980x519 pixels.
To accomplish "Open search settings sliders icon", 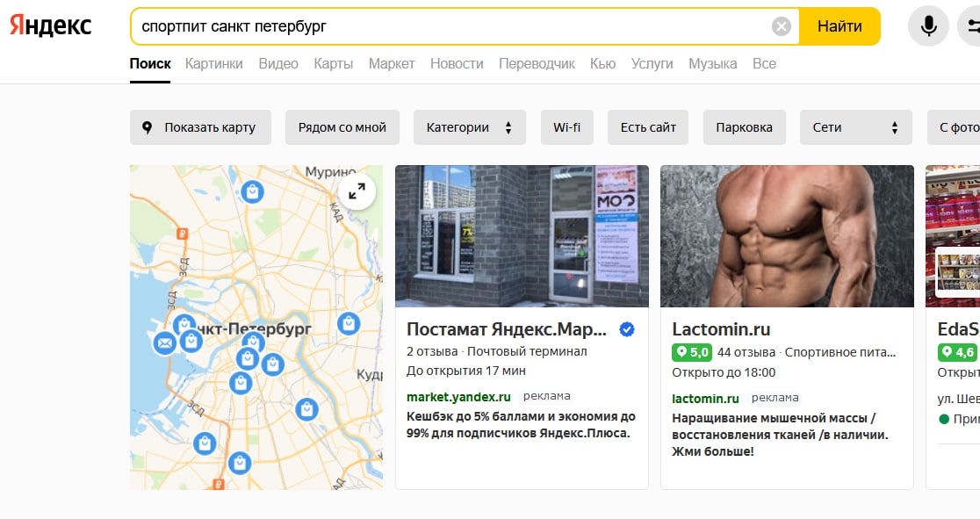I will (972, 26).
